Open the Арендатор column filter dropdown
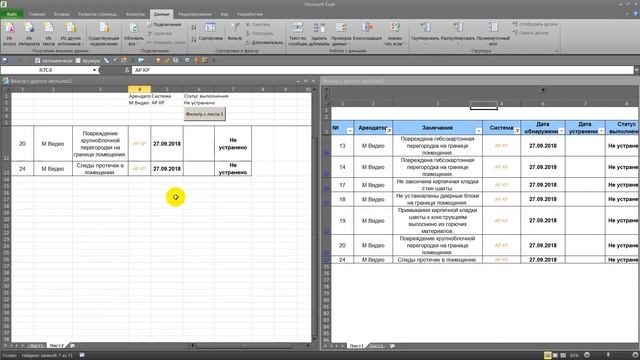 coord(389,131)
